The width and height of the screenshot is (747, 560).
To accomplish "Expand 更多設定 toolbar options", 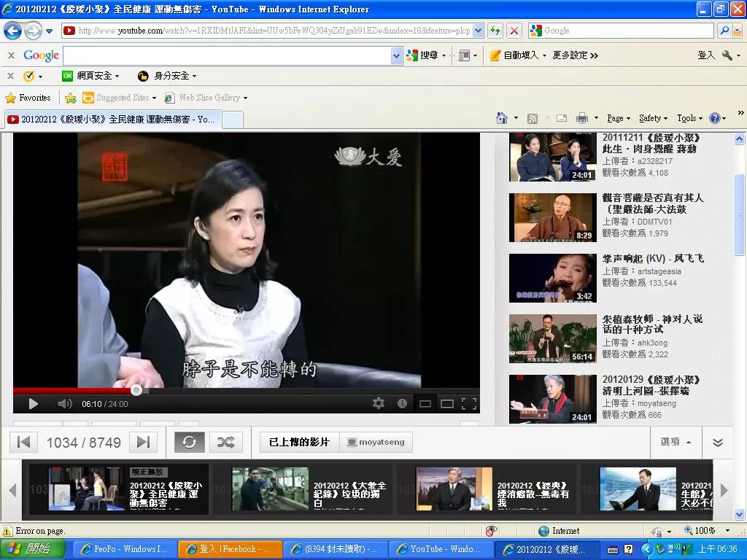I will [x=575, y=55].
